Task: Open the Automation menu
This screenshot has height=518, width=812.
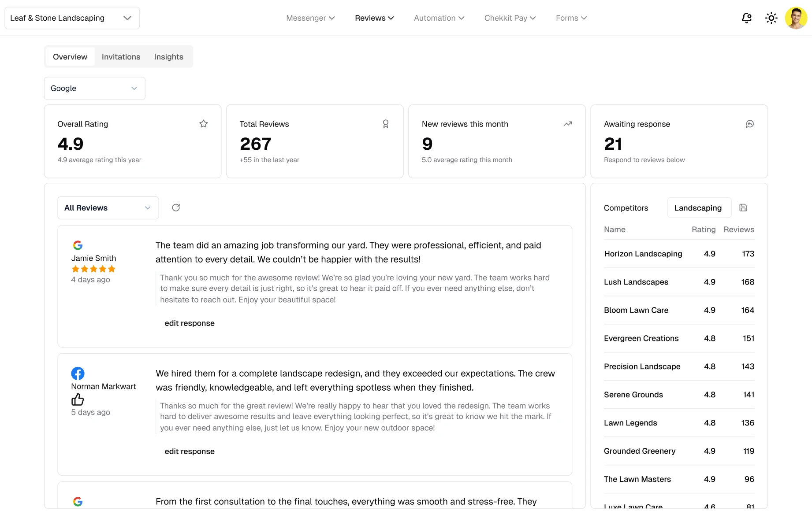Action: click(x=439, y=18)
